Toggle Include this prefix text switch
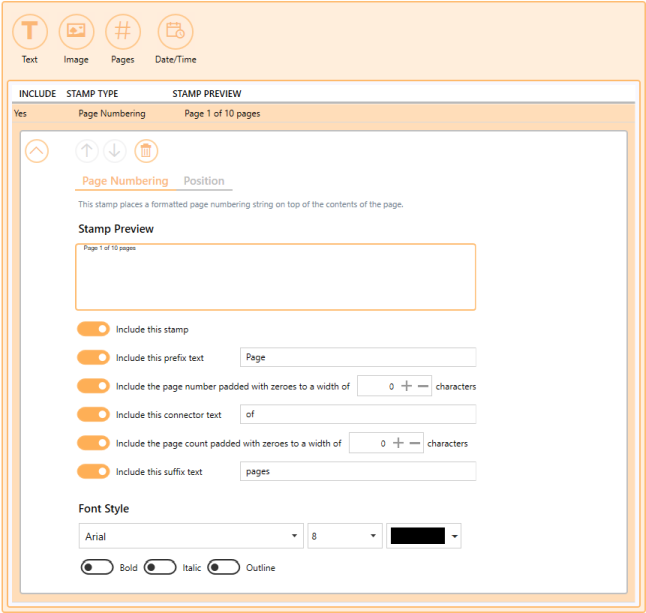The width and height of the screenshot is (646, 613). coord(94,358)
